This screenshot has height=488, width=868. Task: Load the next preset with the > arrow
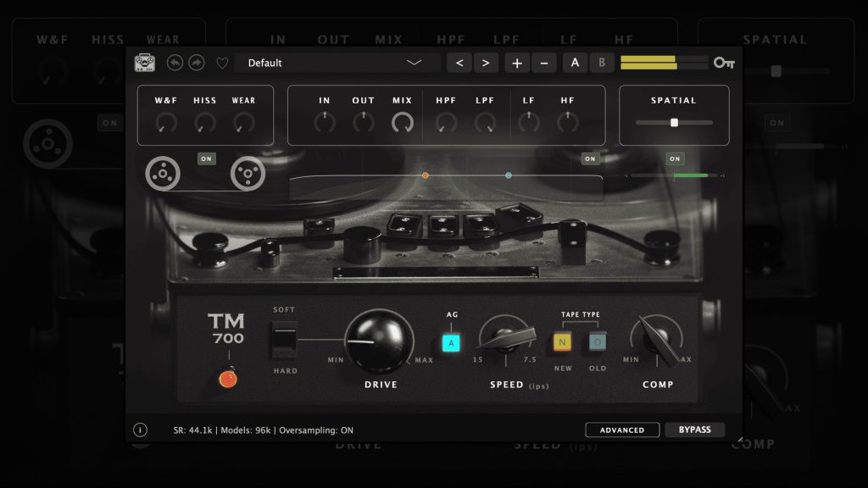(484, 62)
